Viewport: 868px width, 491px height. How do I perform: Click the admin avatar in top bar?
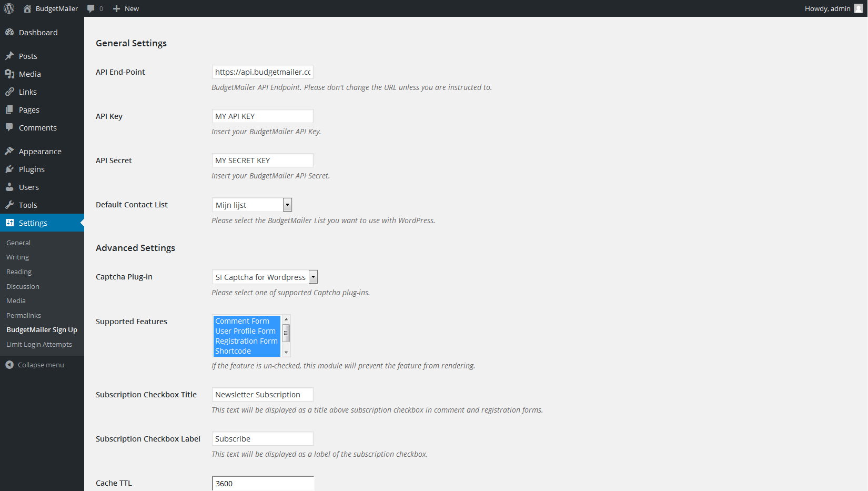coord(859,8)
